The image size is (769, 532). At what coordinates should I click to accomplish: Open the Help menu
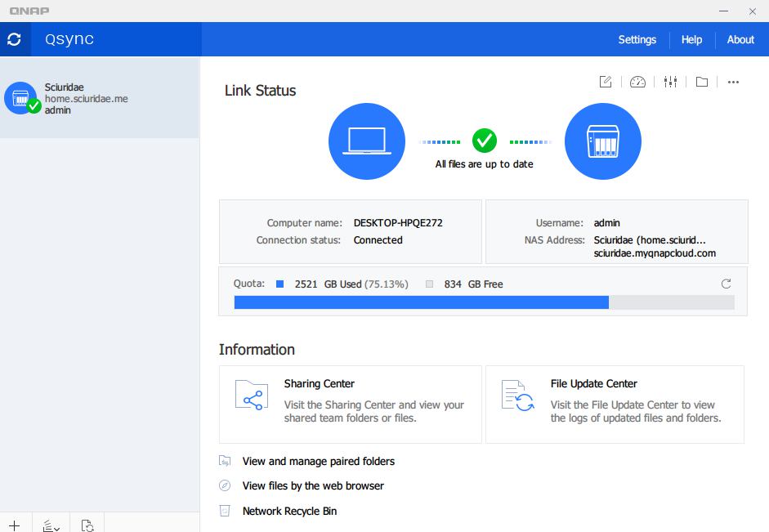coord(691,40)
